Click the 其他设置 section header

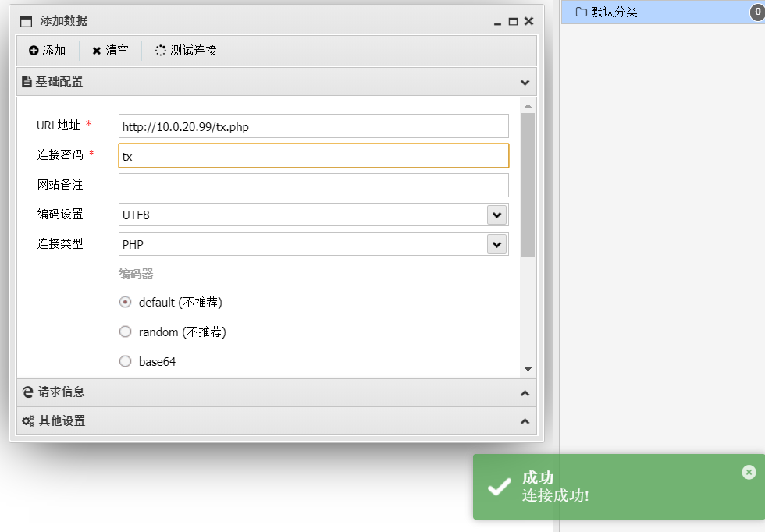(x=276, y=420)
